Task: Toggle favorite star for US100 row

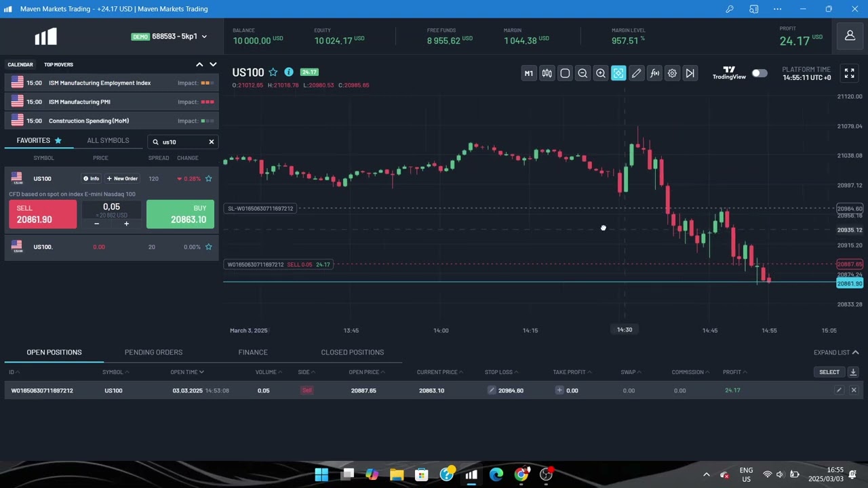Action: pyautogui.click(x=208, y=178)
